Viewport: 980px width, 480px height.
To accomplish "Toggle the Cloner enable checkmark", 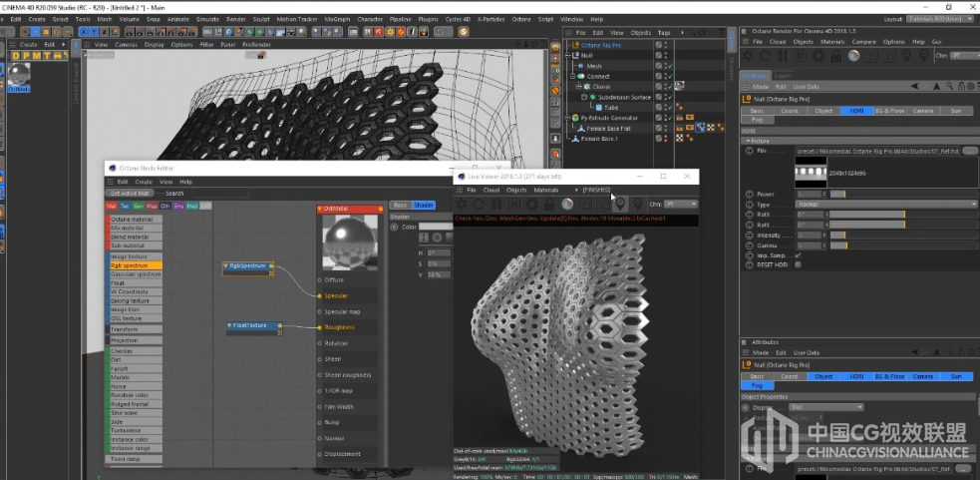I will pyautogui.click(x=669, y=87).
